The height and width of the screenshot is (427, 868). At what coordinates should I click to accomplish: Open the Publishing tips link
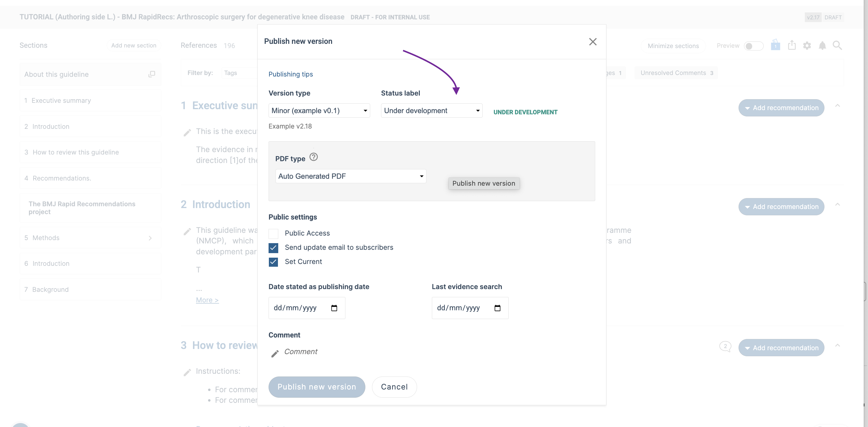tap(290, 74)
